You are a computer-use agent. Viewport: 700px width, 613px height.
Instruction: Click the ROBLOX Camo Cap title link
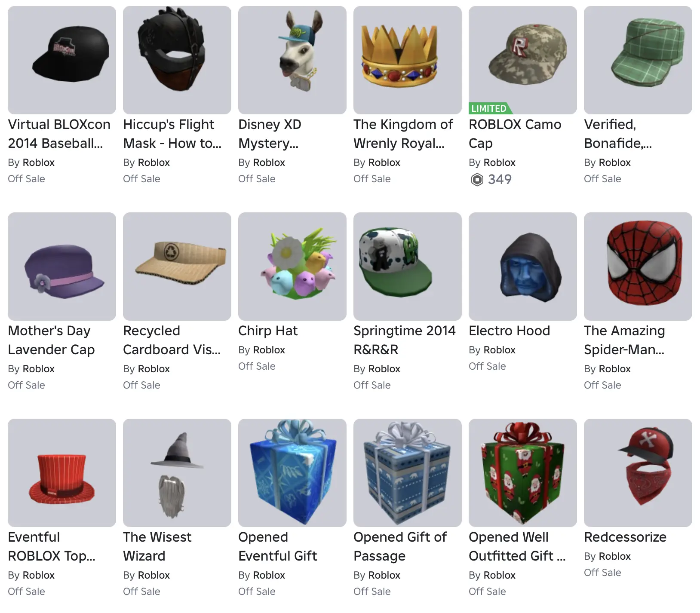(515, 134)
